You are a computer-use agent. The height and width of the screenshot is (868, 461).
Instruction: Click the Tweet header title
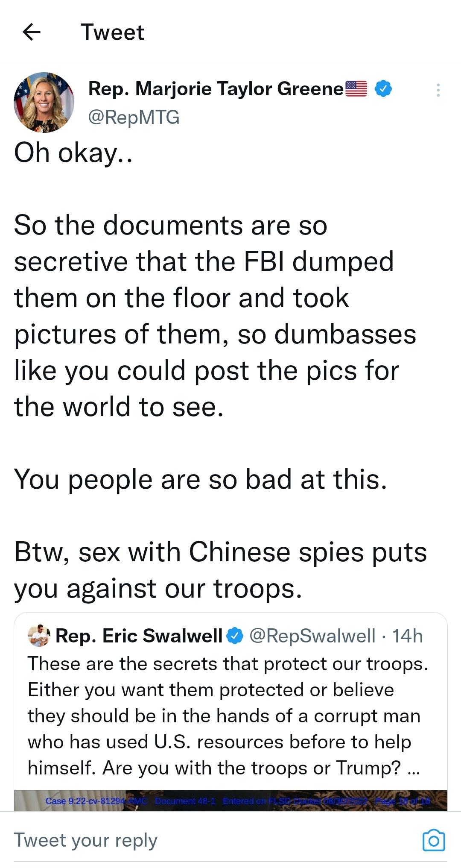click(x=112, y=32)
